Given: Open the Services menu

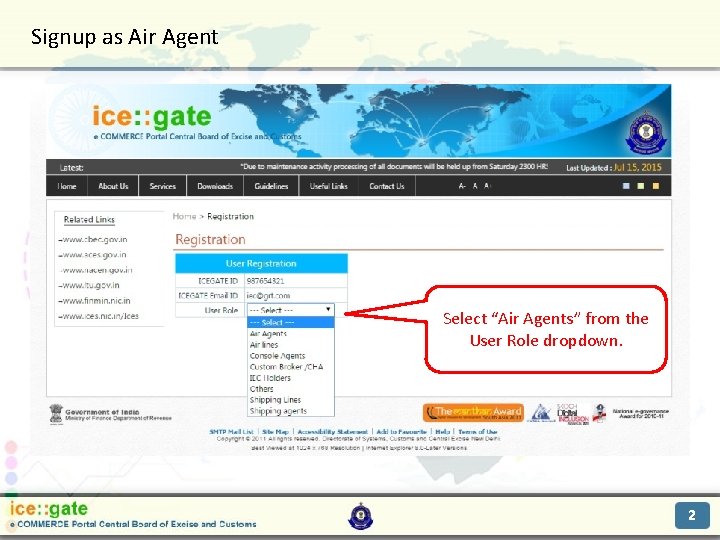Looking at the screenshot, I should (x=163, y=186).
